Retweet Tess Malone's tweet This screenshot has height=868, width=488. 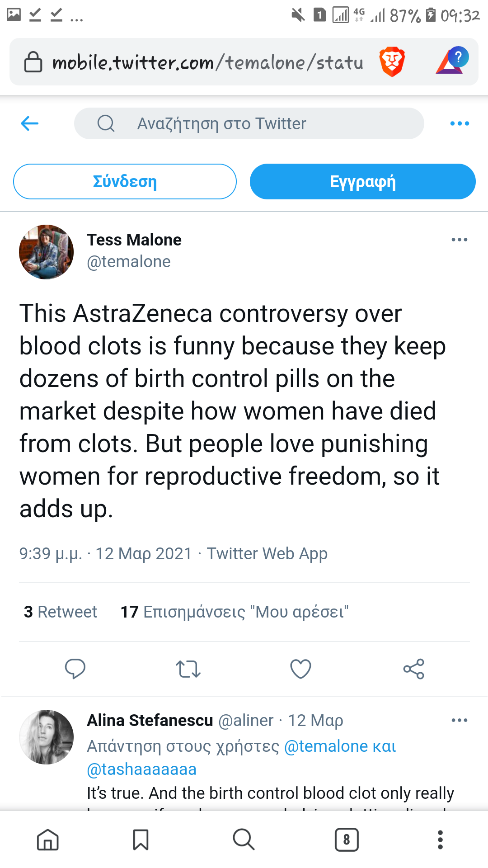click(188, 669)
